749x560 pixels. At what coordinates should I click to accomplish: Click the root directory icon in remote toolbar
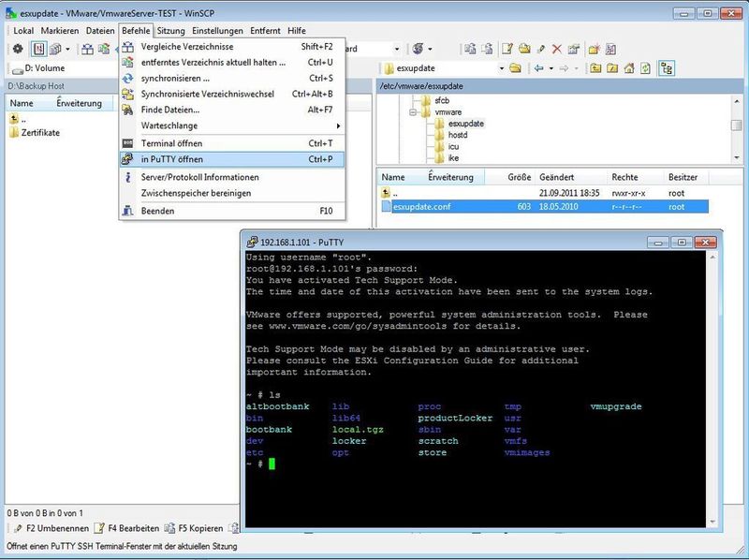[612, 68]
